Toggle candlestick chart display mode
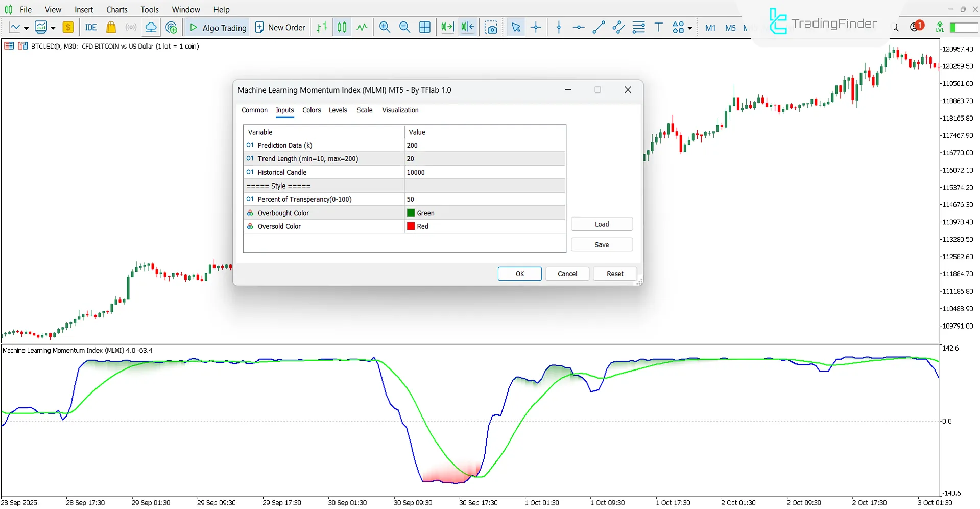 click(x=342, y=28)
